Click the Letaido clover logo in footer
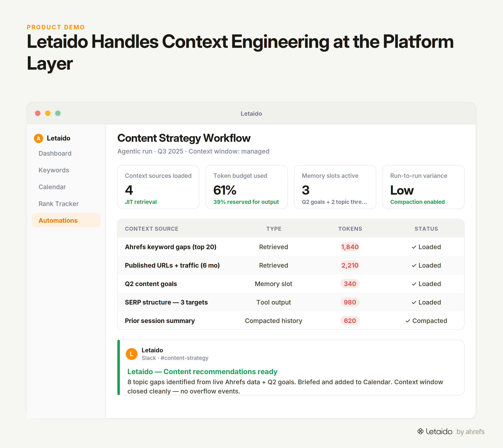 (420, 431)
